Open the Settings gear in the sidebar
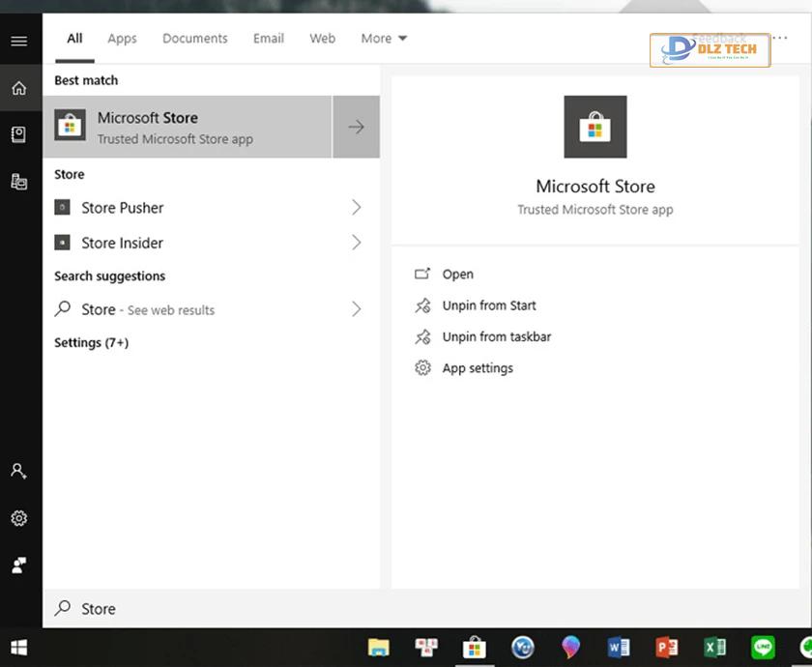The image size is (812, 667). click(x=19, y=518)
